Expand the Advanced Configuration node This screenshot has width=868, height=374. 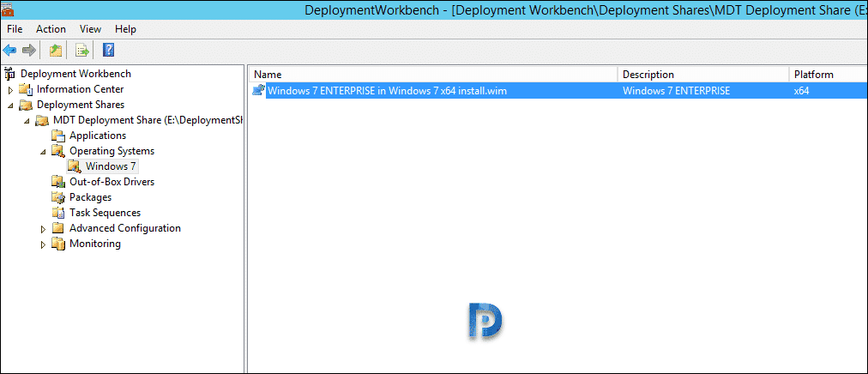pyautogui.click(x=43, y=229)
